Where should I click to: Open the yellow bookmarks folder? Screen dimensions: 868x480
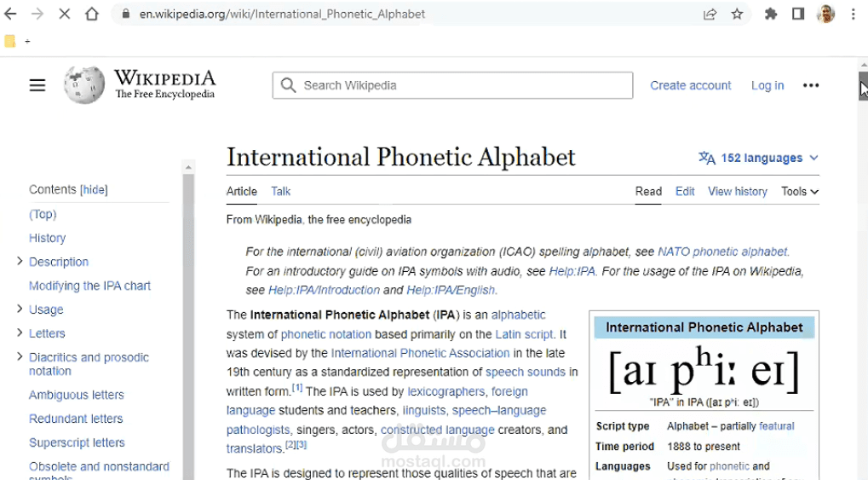pyautogui.click(x=10, y=41)
